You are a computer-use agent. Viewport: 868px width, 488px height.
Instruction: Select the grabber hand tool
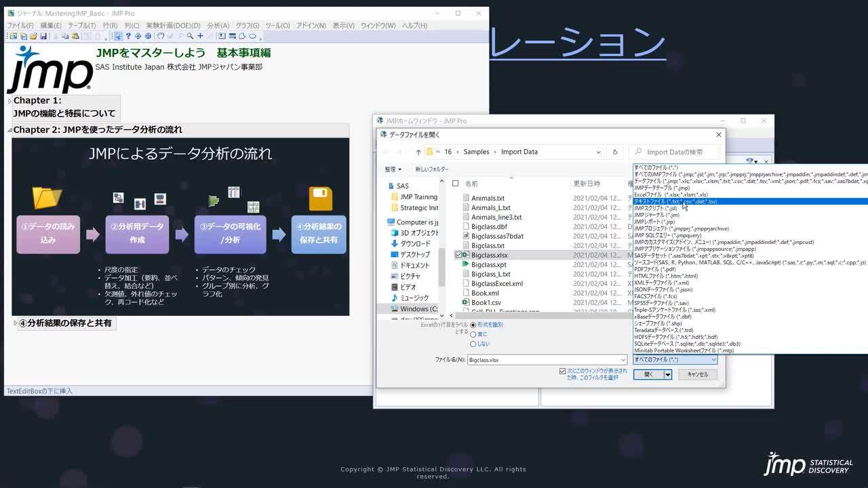pyautogui.click(x=161, y=36)
